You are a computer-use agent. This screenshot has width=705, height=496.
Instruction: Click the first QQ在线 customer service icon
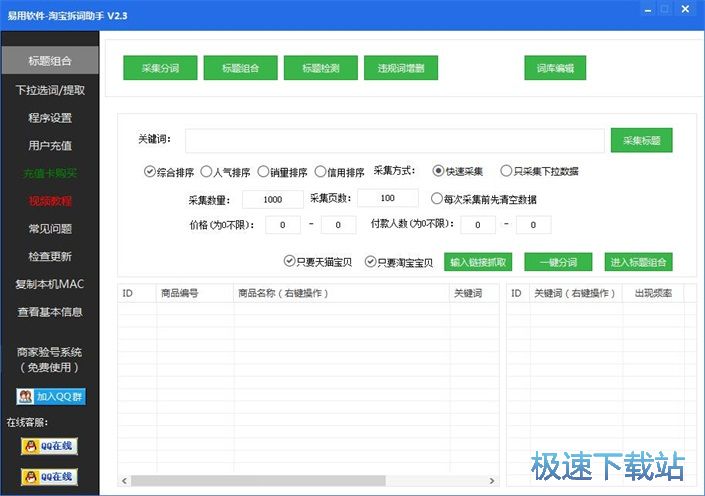click(49, 446)
